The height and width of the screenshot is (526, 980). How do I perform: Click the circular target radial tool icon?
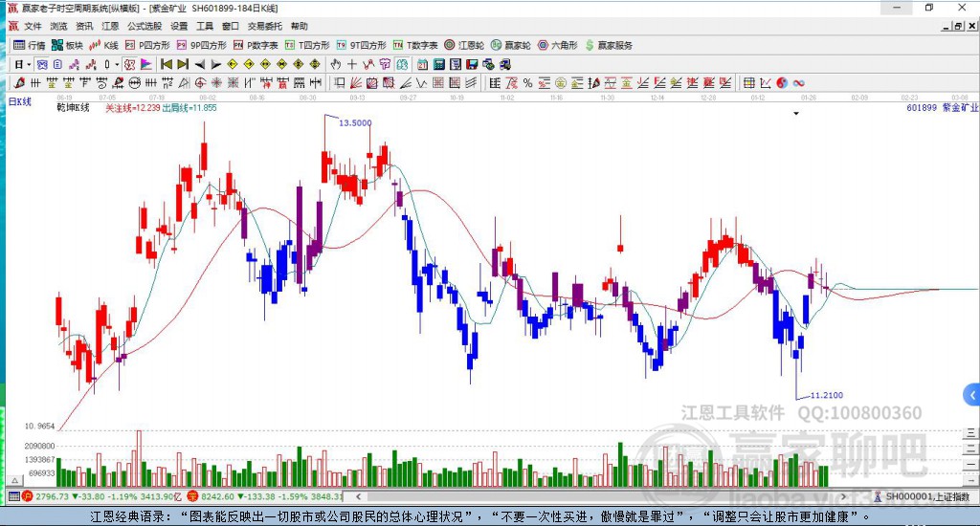pyautogui.click(x=200, y=83)
